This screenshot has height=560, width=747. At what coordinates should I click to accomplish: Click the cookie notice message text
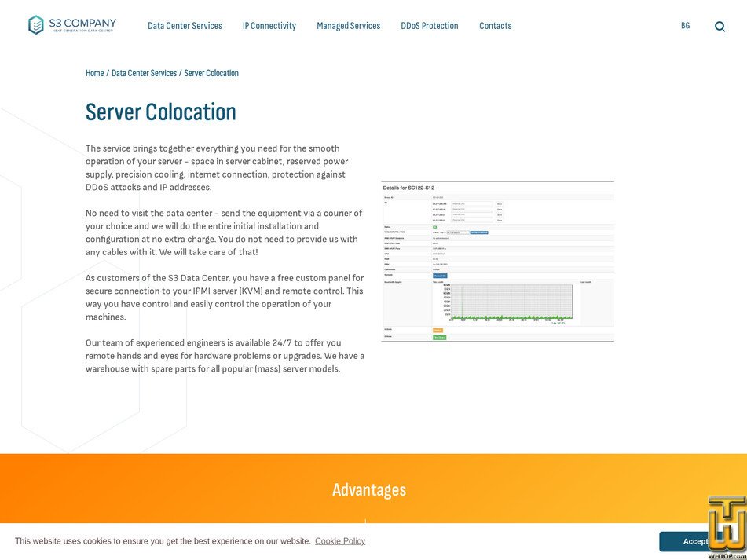(163, 541)
